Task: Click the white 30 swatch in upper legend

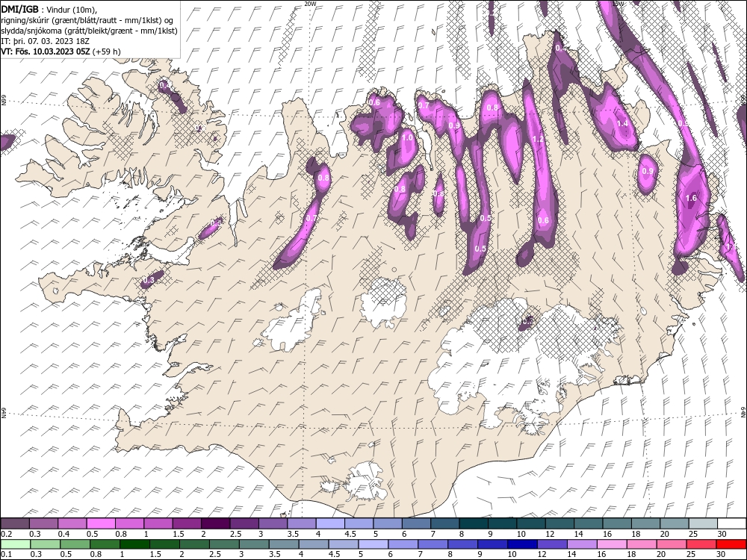Action: coord(731,523)
